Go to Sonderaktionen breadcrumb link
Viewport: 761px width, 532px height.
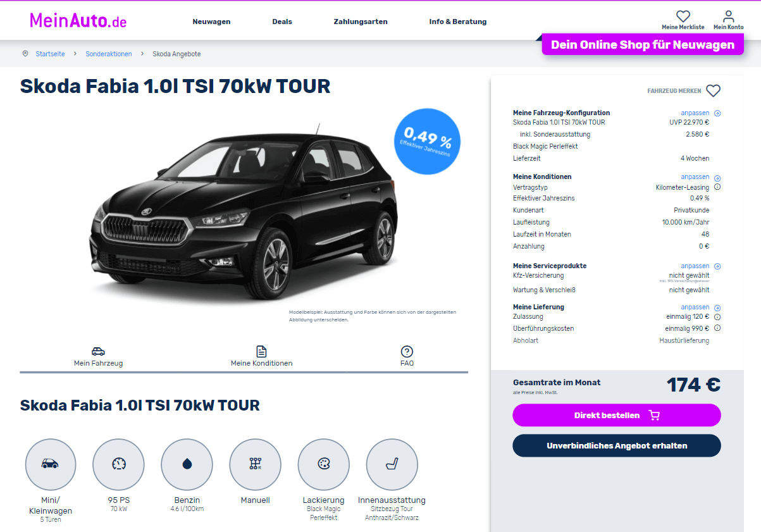[109, 54]
